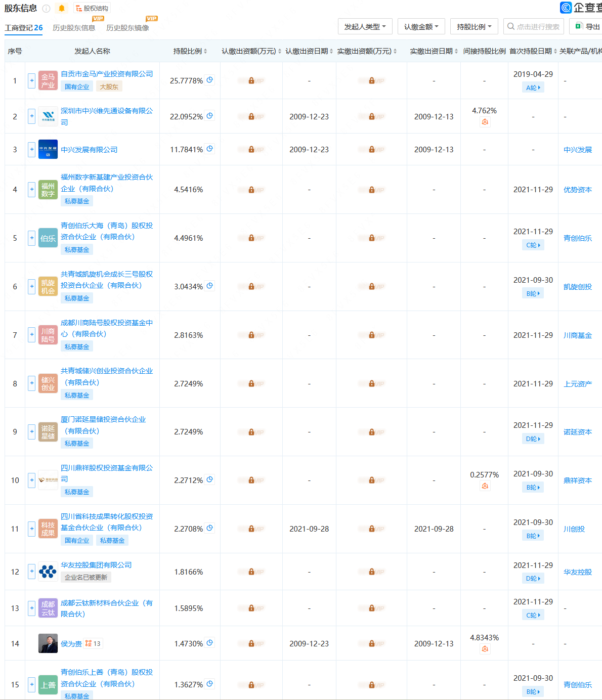
Task: Click into the 点击进行搜索 search box
Action: [534, 26]
